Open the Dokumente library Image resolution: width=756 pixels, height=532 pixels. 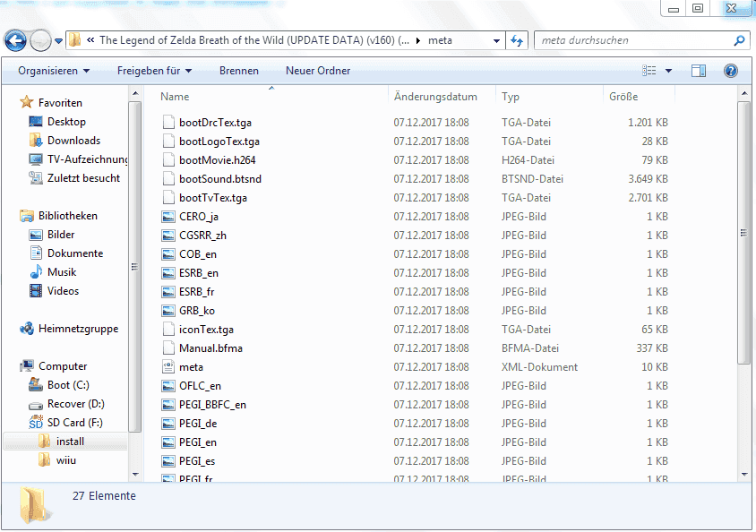[x=74, y=253]
